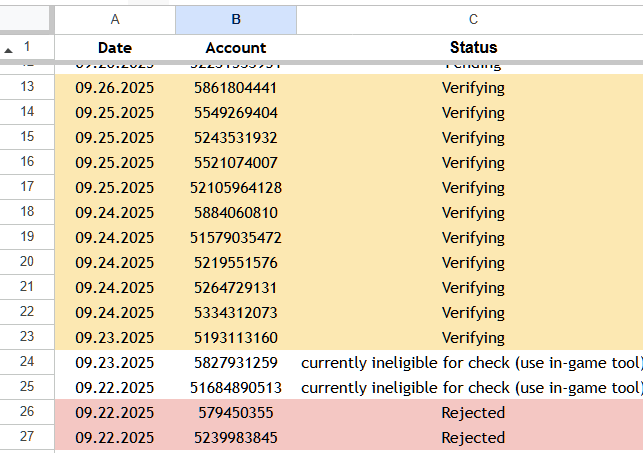Select the date cell in row 23
This screenshot has width=643, height=453.
coord(115,337)
